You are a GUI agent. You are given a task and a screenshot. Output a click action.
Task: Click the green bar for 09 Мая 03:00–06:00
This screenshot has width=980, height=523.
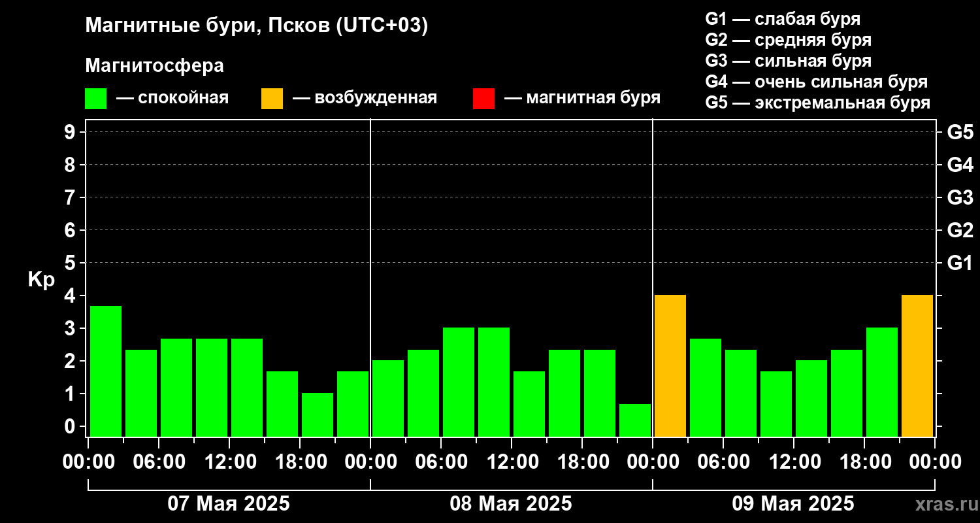click(706, 388)
